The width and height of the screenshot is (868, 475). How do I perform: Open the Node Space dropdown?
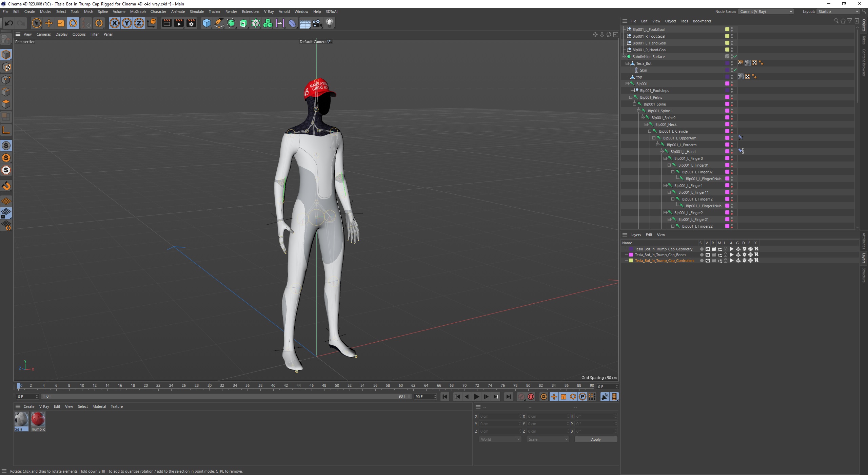[766, 12]
